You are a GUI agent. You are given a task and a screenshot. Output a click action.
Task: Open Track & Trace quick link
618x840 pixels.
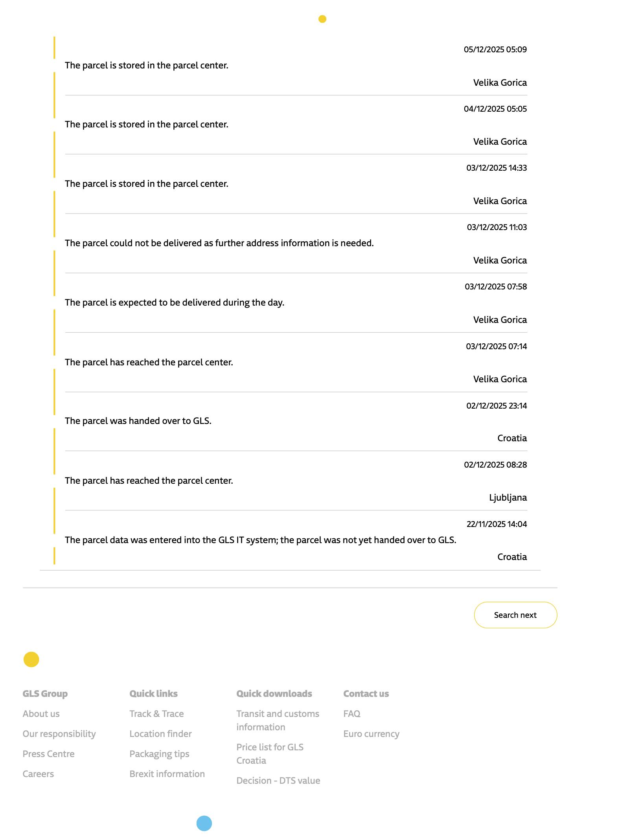156,714
